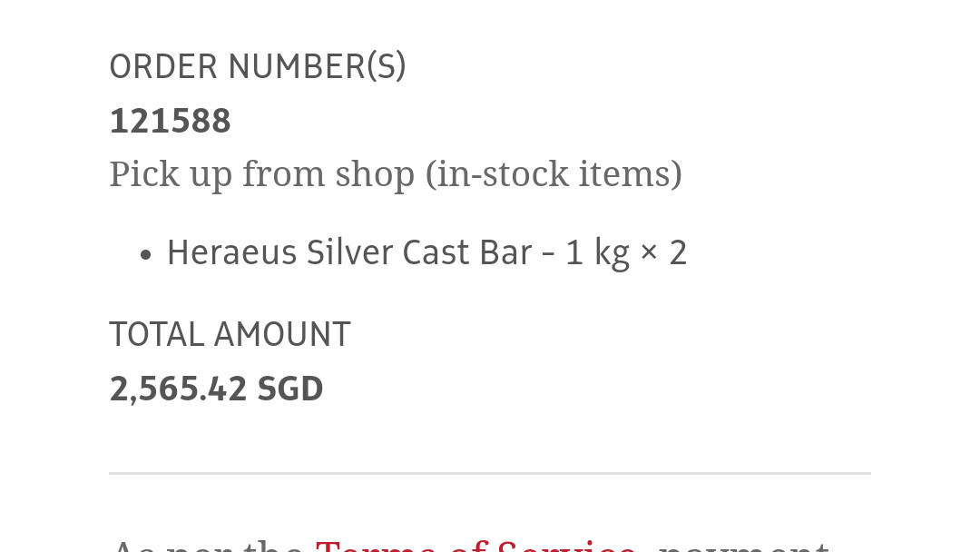Viewport: 980px width, 552px height.
Task: Click the "(in-stock items)" note
Action: 554,173
